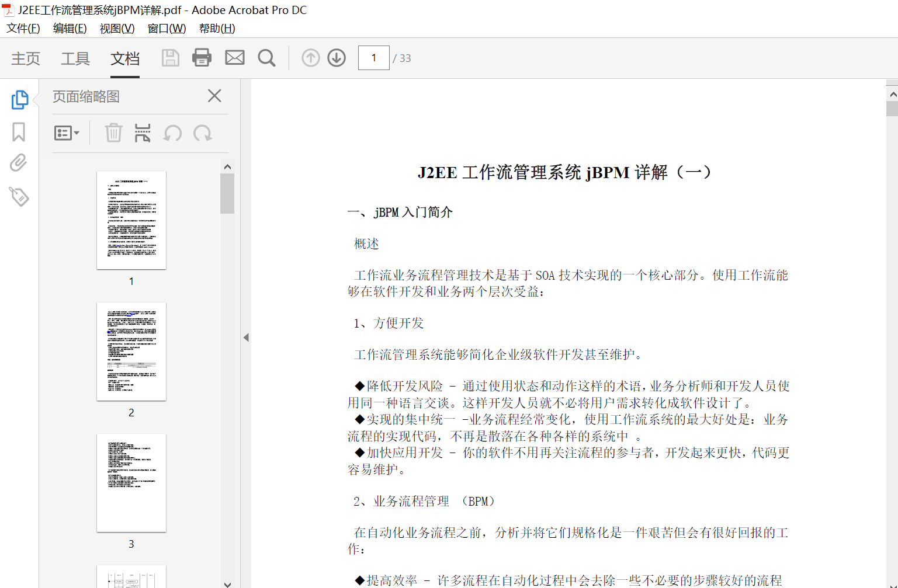Click the text 概述

(366, 243)
